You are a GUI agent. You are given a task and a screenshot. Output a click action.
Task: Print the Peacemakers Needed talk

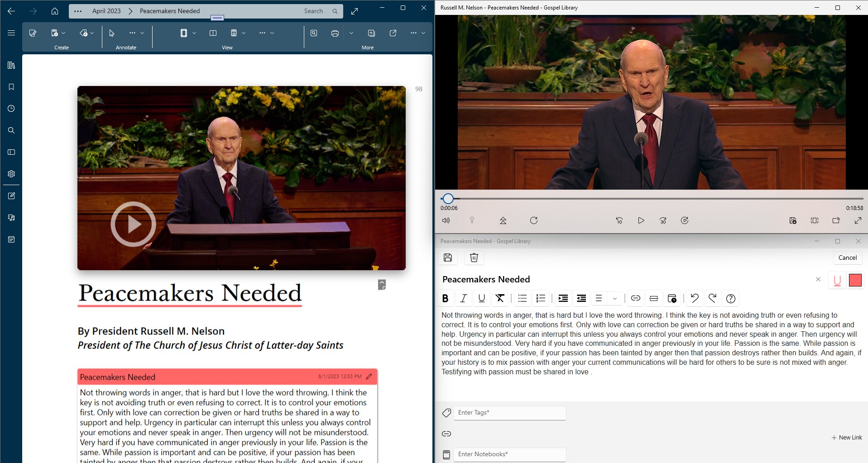pyautogui.click(x=335, y=33)
